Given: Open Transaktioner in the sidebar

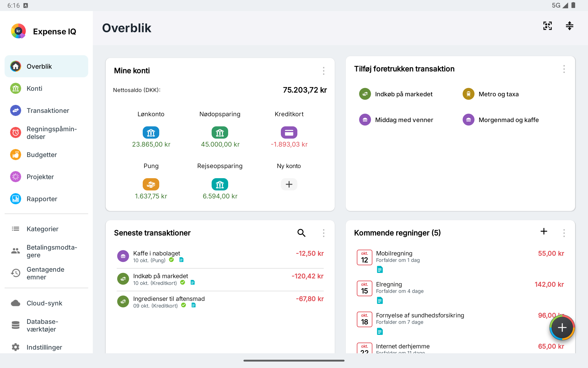Looking at the screenshot, I should coord(46,110).
